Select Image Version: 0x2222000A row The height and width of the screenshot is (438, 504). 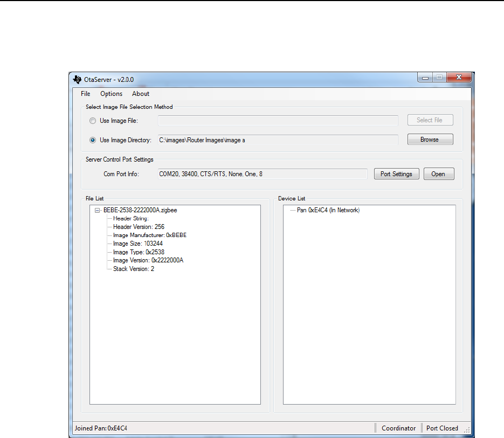pyautogui.click(x=148, y=260)
